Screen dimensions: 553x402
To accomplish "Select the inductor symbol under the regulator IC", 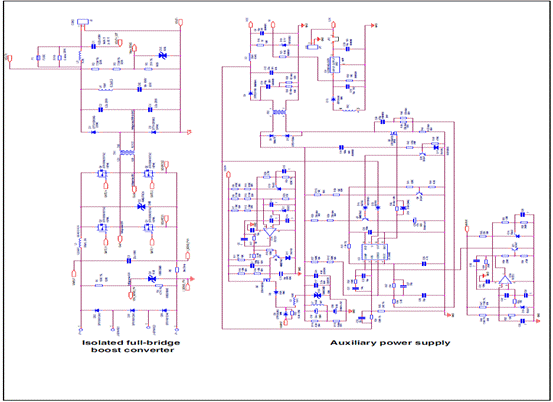I will click(349, 110).
